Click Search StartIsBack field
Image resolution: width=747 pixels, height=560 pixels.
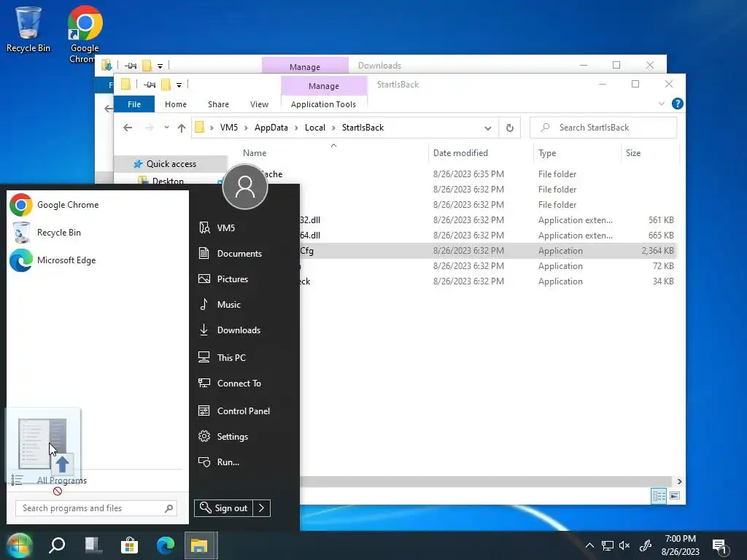603,128
